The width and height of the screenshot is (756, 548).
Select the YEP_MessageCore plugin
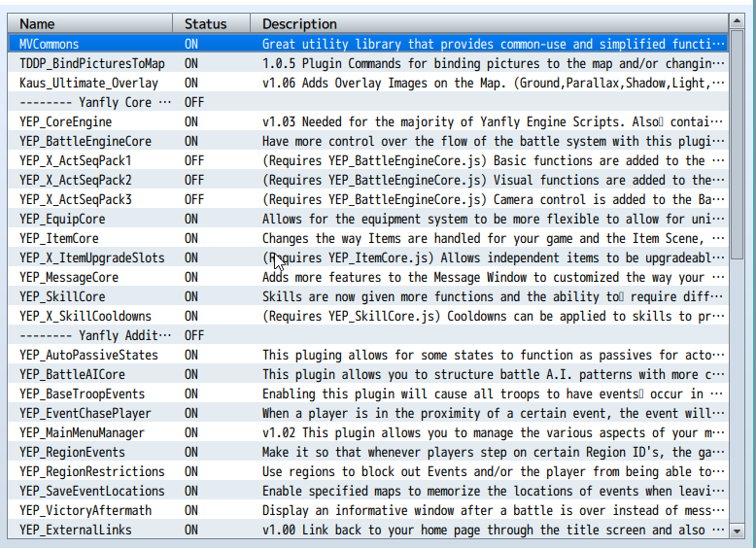368,277
